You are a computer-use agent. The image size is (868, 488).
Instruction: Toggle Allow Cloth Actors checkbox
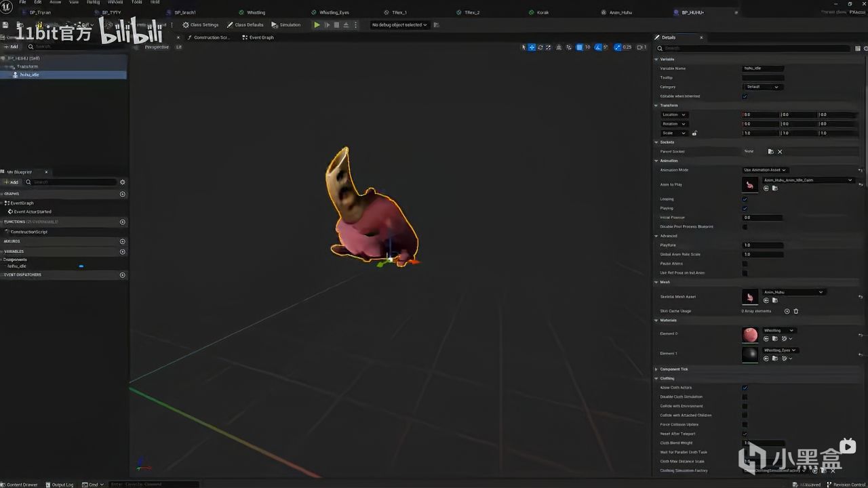tap(745, 388)
